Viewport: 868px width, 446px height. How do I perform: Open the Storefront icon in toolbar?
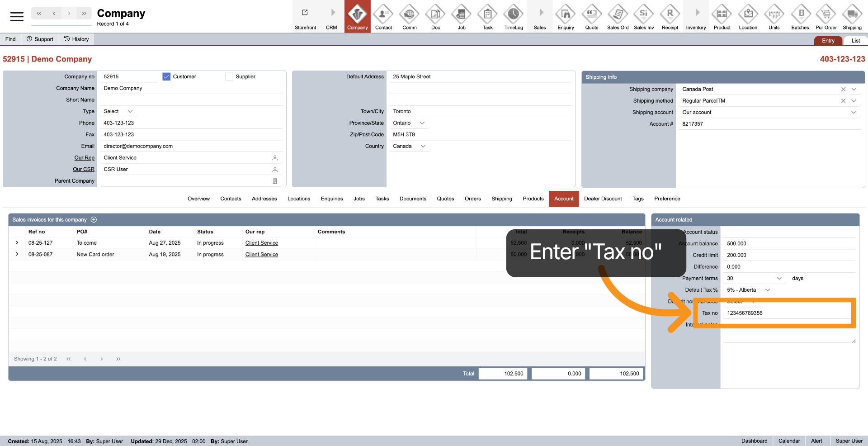pyautogui.click(x=305, y=16)
